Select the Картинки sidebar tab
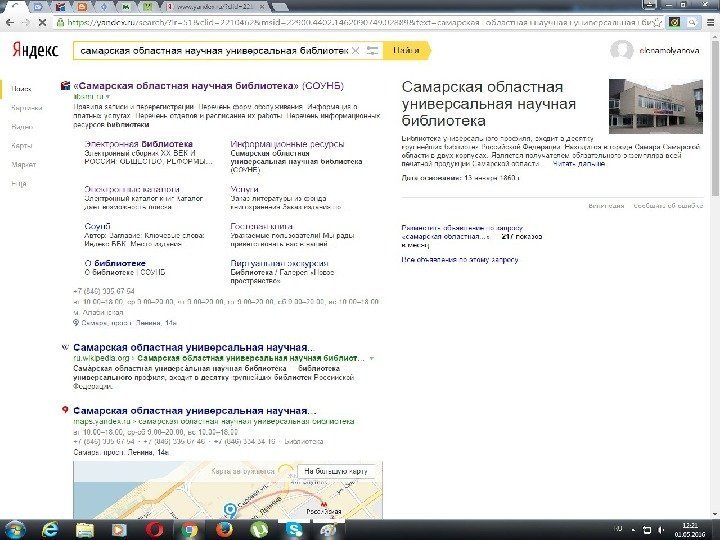The image size is (720, 540). [x=27, y=108]
